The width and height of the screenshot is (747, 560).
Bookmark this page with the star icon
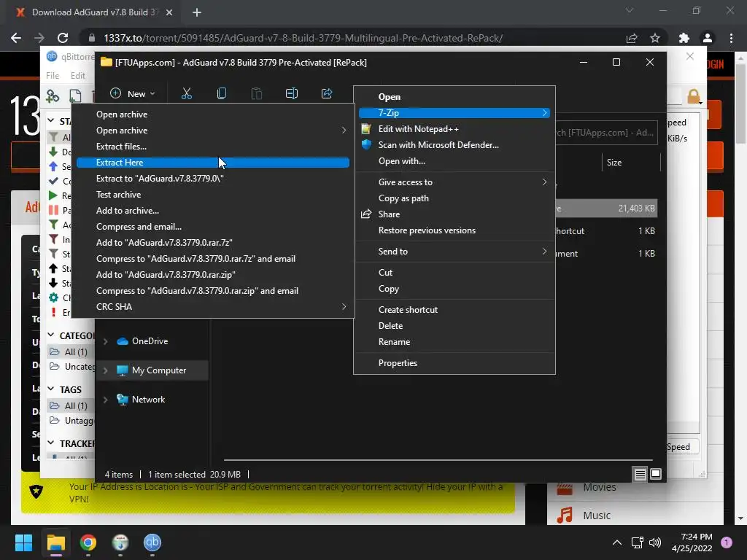point(655,38)
